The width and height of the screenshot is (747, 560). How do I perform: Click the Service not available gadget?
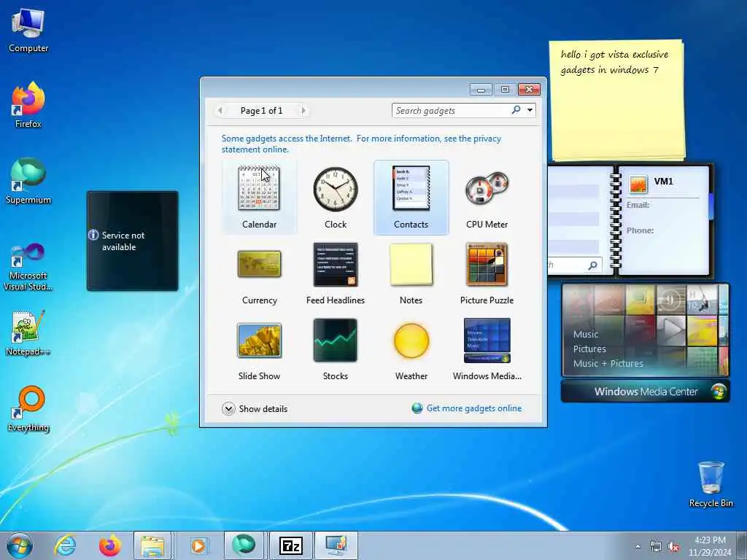133,241
